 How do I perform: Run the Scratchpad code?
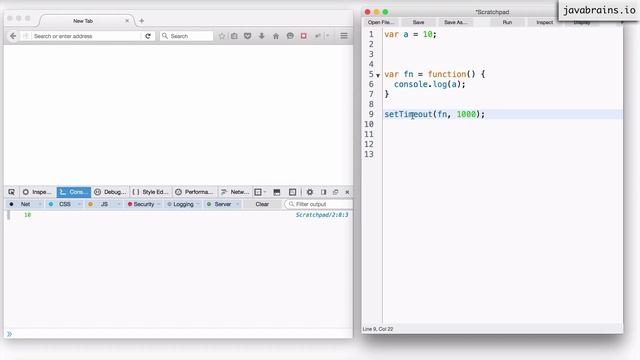(x=507, y=22)
